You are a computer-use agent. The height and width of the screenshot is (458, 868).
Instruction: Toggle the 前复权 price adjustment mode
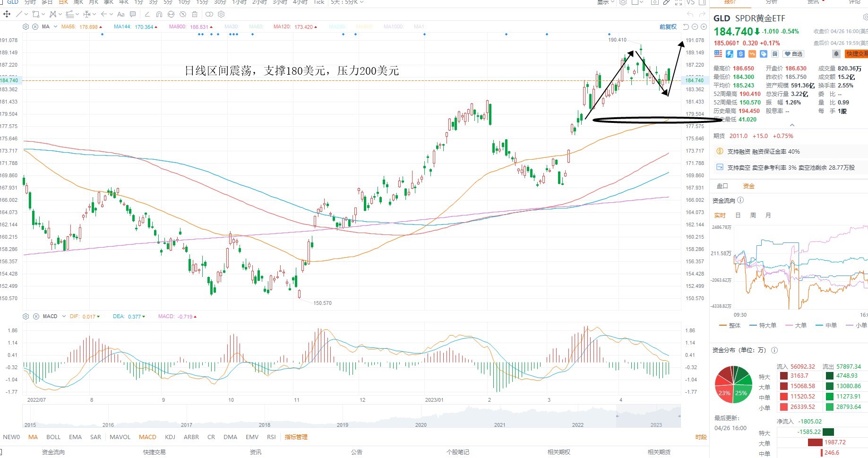point(668,27)
